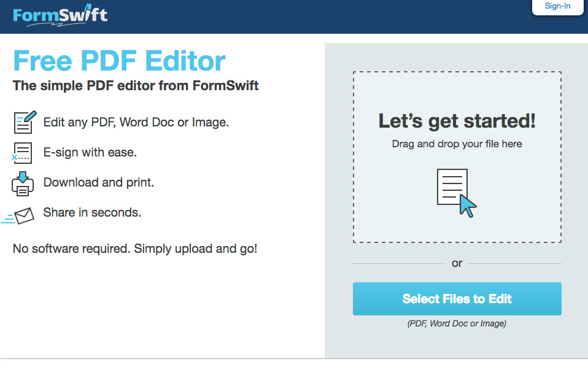Click the E-sign document icon
This screenshot has width=588, height=378.
coord(21,153)
